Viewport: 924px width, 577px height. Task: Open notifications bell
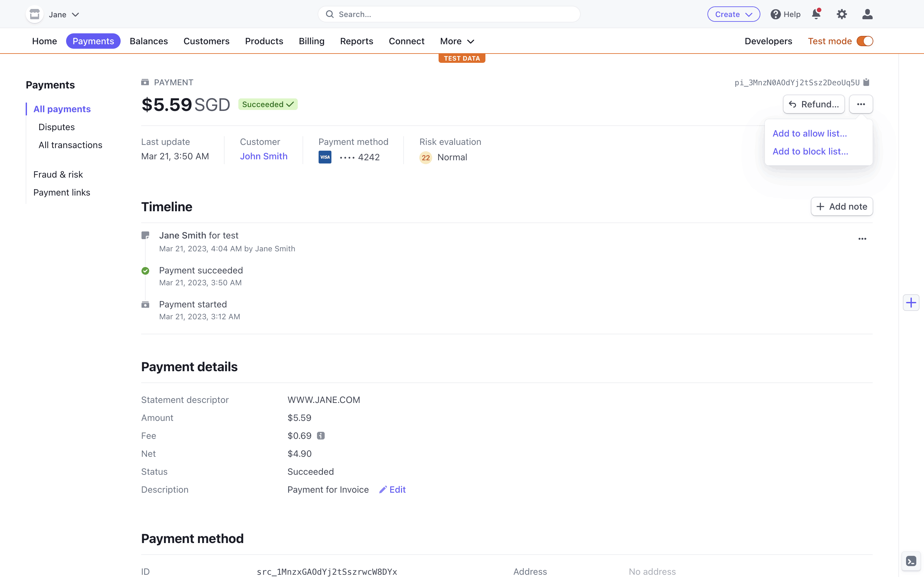[816, 14]
